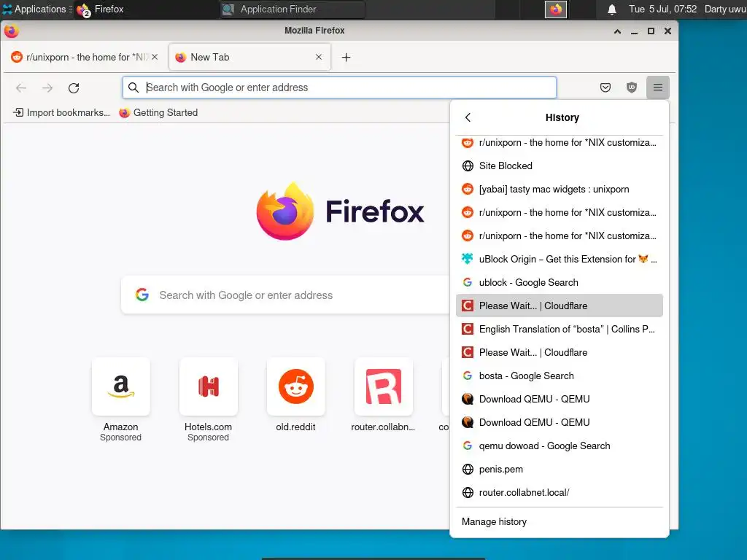747x560 pixels.
Task: Close the r/unixporn tab
Action: (155, 57)
